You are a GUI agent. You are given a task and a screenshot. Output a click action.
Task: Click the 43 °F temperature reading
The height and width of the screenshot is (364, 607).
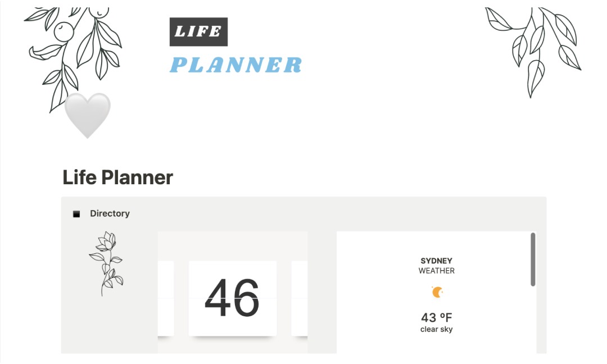click(x=436, y=317)
